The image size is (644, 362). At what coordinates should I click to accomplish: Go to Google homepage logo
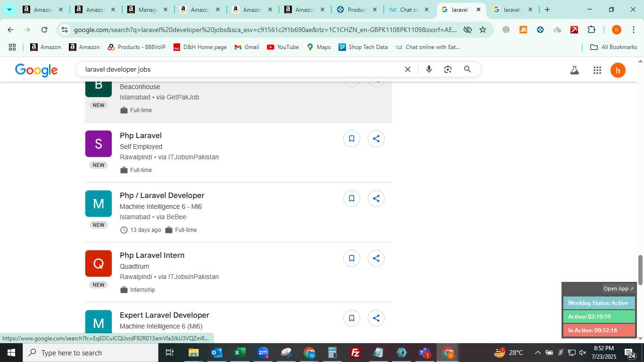(36, 70)
